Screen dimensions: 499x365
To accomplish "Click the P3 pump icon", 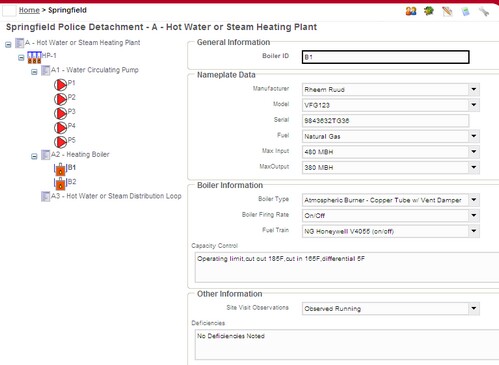I will (x=60, y=113).
